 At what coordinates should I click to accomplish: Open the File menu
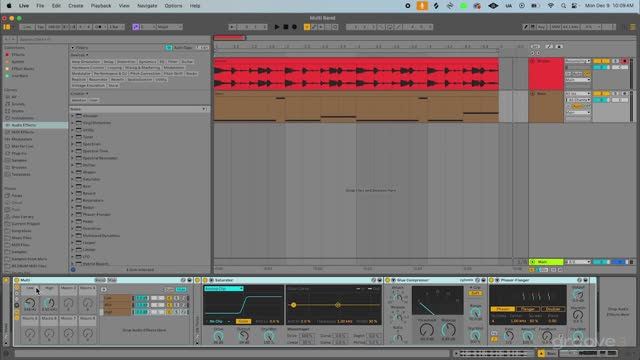40,6
